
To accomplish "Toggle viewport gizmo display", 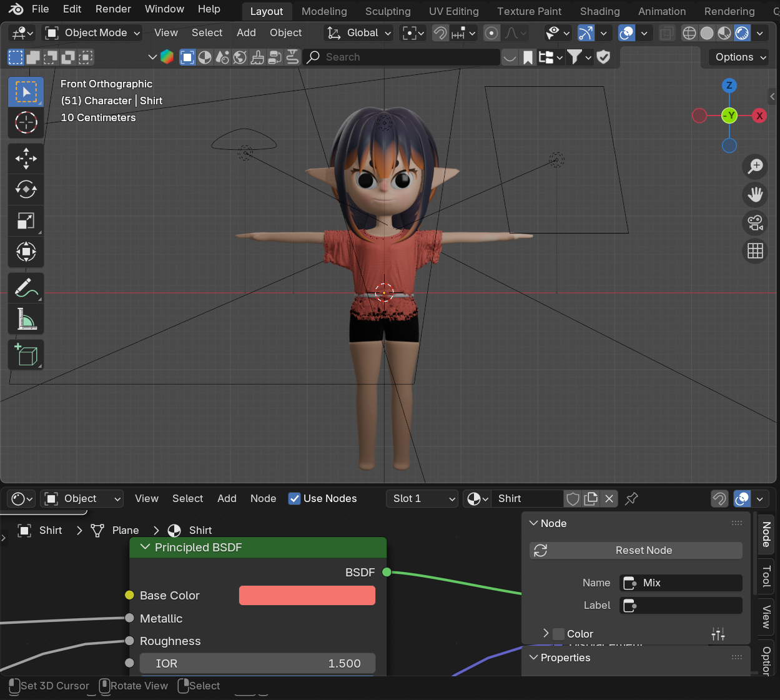I will tap(586, 32).
